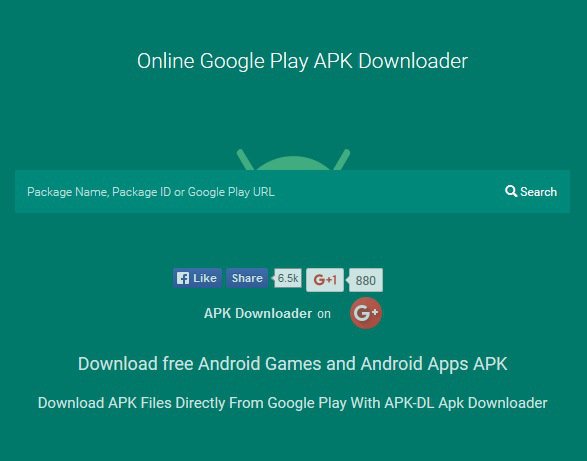Click the Search button label
The width and height of the screenshot is (587, 461).
tap(538, 192)
